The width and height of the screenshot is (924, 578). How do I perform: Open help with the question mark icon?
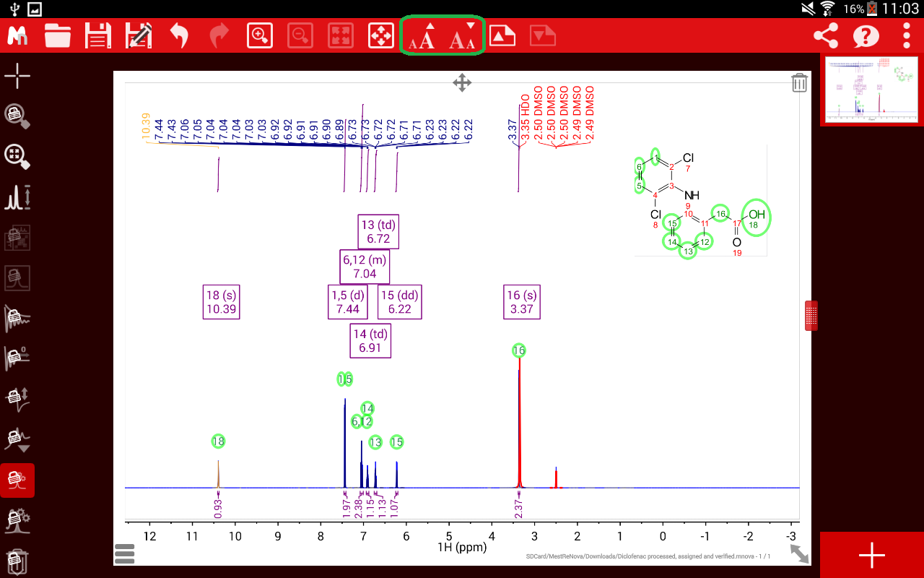pyautogui.click(x=866, y=35)
